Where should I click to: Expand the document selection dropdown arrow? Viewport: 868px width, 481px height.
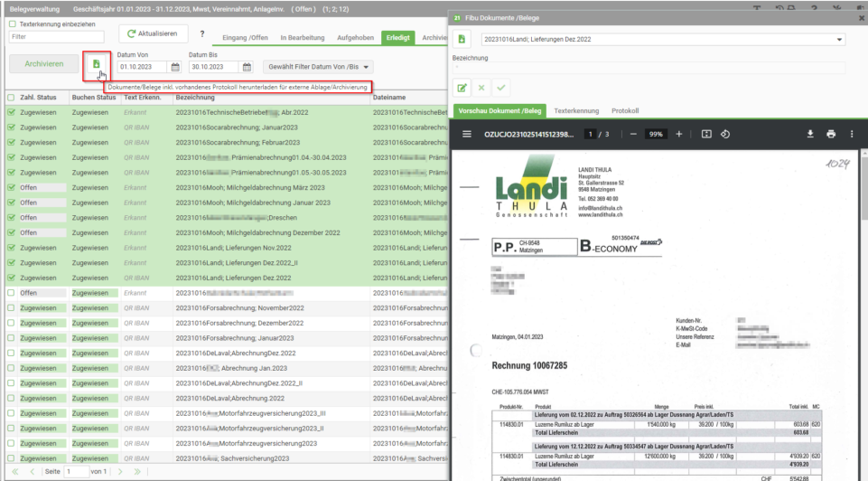[839, 40]
